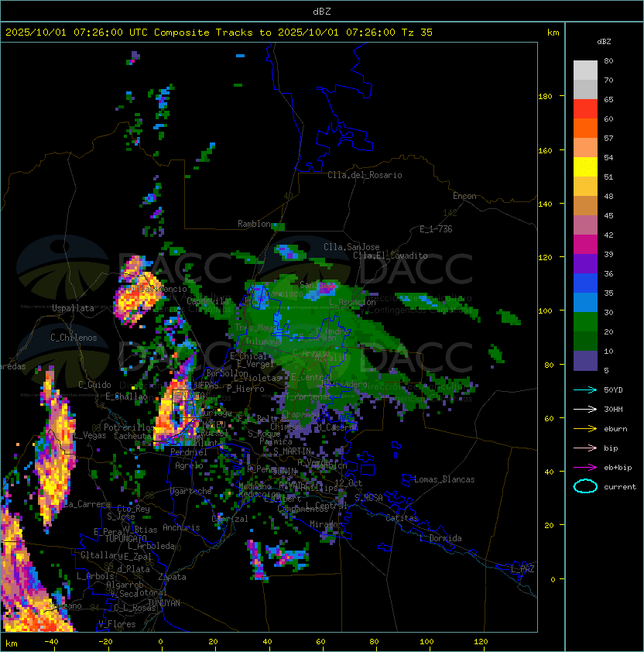Click the 'P_Hierro' map label
Image resolution: width=644 pixels, height=652 pixels.
pyautogui.click(x=245, y=389)
